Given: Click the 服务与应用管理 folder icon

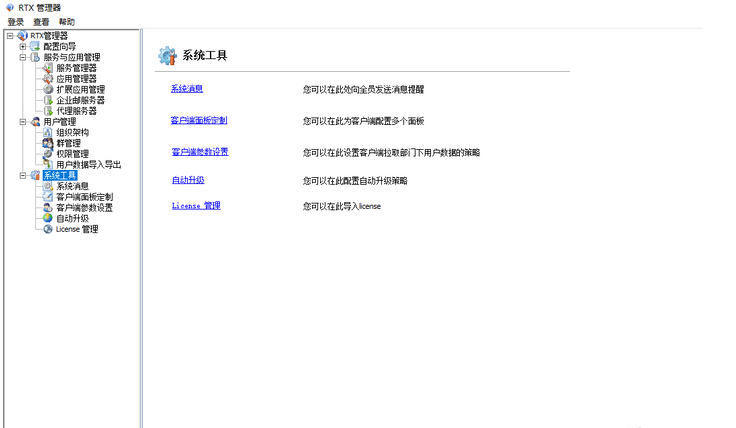Looking at the screenshot, I should point(35,57).
